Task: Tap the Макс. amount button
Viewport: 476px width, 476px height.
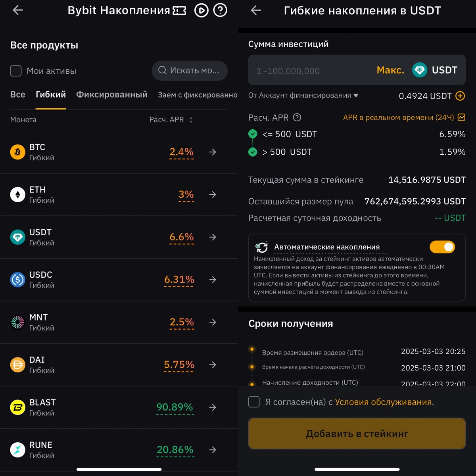Action: pyautogui.click(x=390, y=70)
